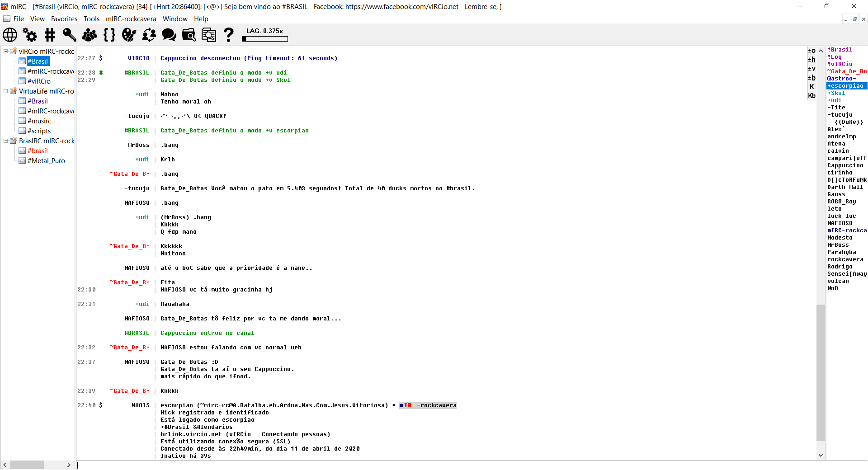The height and width of the screenshot is (470, 868).
Task: Toggle ban with the ±b button
Action: [812, 78]
